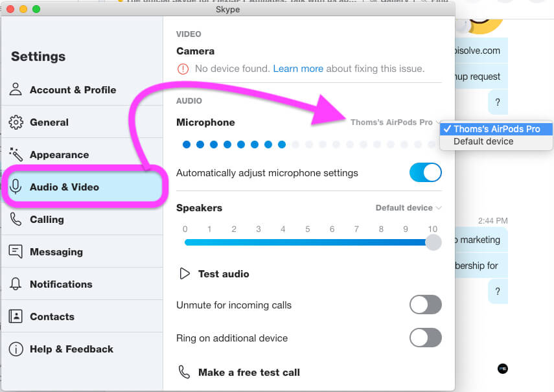Screen dimensions: 554x392
Task: Click the camera error warning icon
Action: coord(183,69)
